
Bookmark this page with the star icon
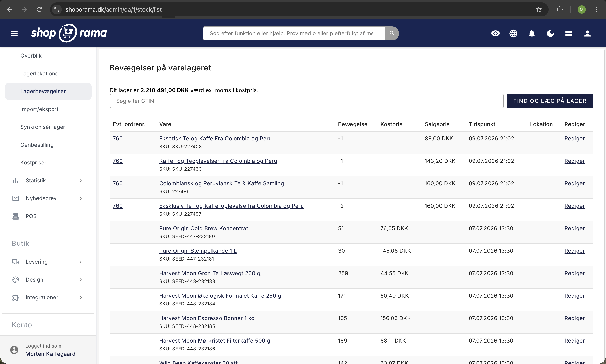click(539, 9)
